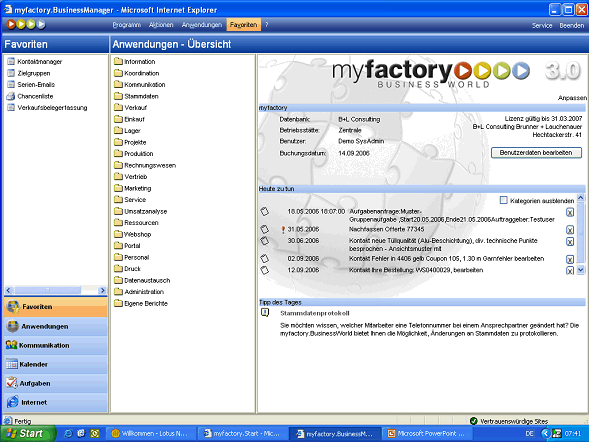590x445 pixels.
Task: Open the Serien-Emails favorite icon
Action: [x=11, y=84]
